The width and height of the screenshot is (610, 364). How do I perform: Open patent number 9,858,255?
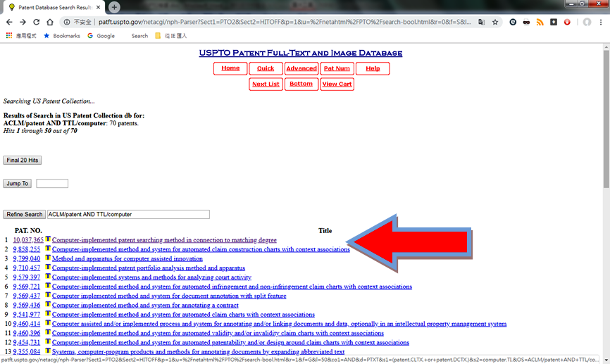(27, 249)
